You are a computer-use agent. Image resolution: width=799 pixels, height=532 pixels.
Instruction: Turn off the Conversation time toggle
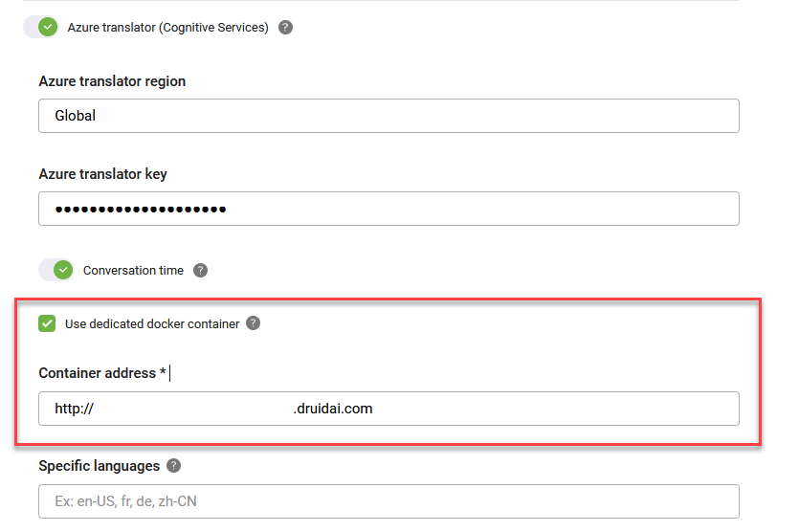pyautogui.click(x=56, y=270)
